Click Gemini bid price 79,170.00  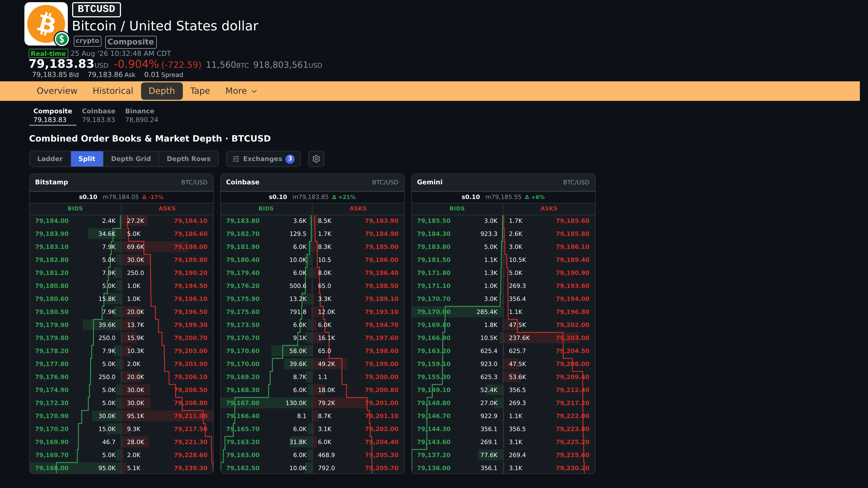click(x=434, y=312)
